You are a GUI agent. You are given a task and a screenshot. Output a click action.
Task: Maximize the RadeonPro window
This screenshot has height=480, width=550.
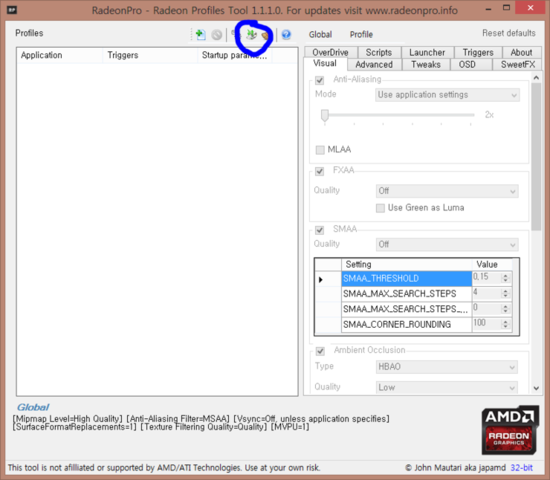click(506, 8)
